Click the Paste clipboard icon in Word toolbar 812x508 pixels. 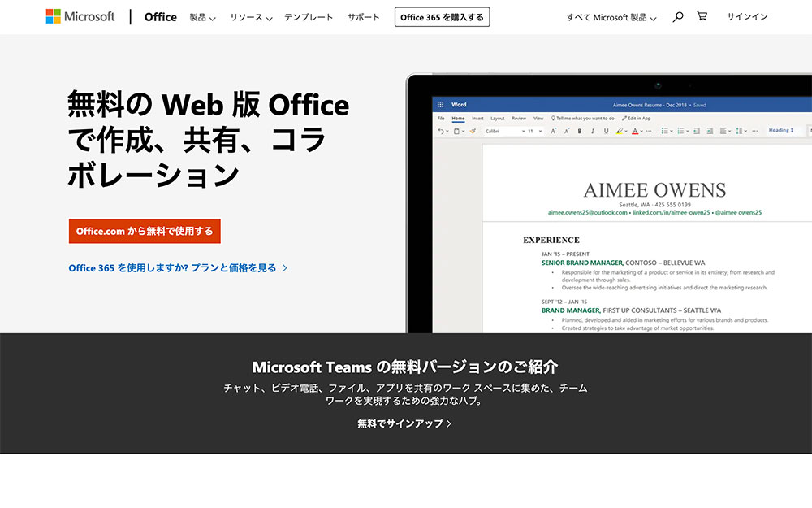tap(456, 131)
